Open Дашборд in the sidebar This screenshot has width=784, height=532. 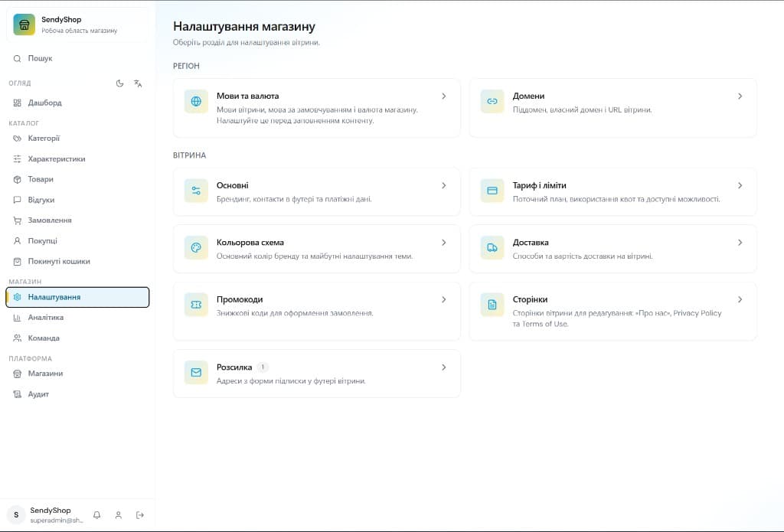tap(77, 103)
